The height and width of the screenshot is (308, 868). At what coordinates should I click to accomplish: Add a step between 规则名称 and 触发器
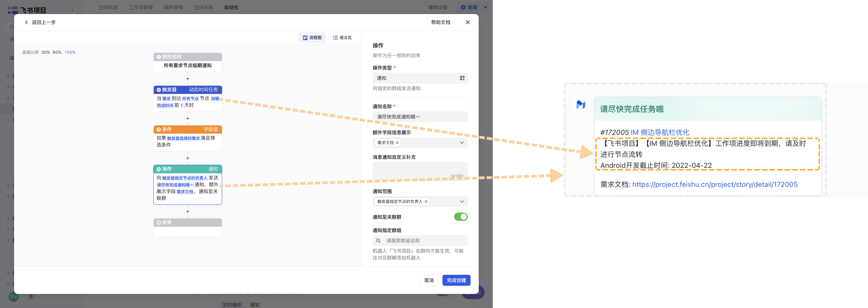pyautogui.click(x=188, y=79)
